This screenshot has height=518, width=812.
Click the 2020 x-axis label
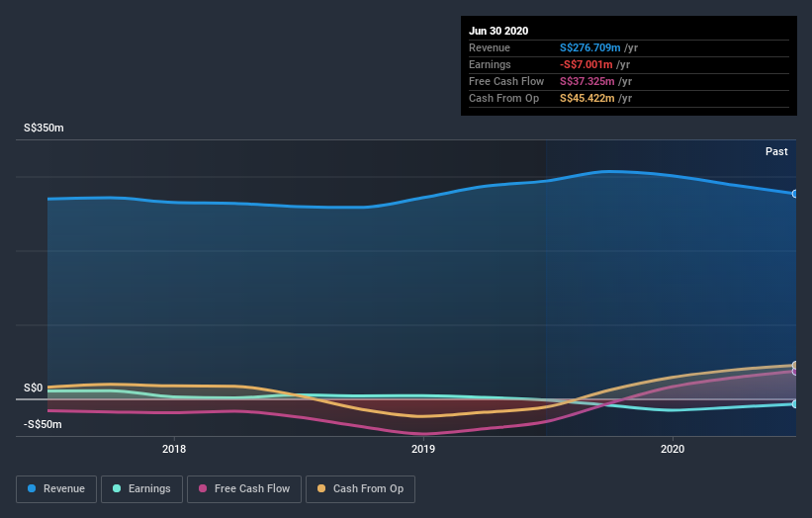pyautogui.click(x=673, y=449)
